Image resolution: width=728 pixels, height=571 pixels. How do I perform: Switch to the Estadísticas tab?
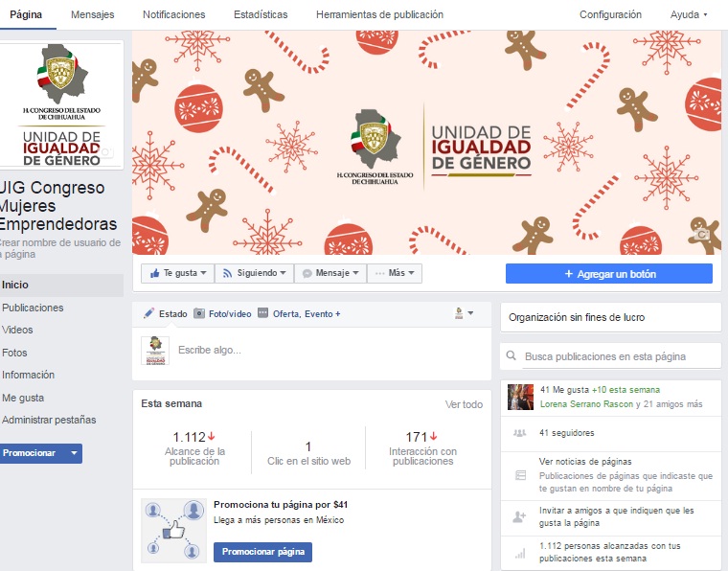[260, 14]
